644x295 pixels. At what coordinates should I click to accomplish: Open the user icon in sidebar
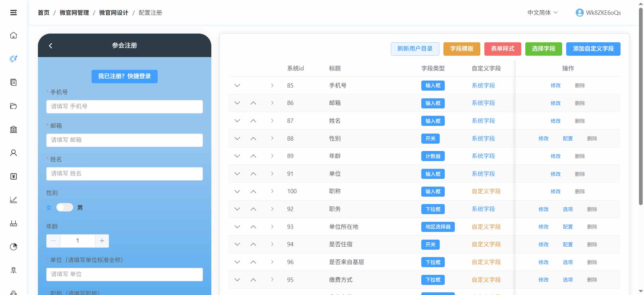click(13, 153)
